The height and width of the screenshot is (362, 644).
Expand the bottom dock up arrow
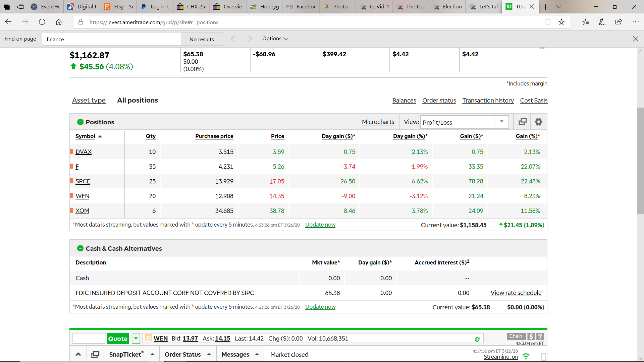tap(78, 354)
